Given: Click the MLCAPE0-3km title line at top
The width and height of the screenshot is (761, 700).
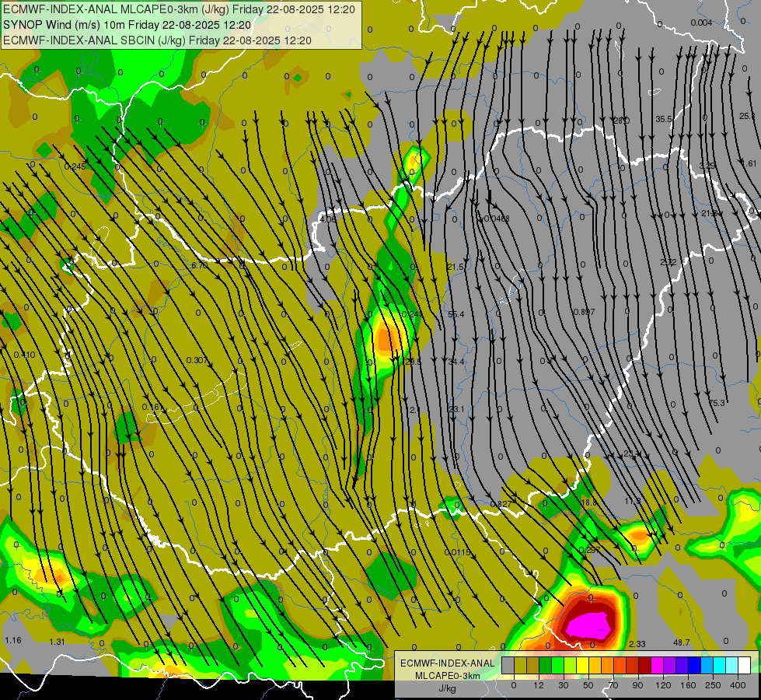Looking at the screenshot, I should pos(179,9).
